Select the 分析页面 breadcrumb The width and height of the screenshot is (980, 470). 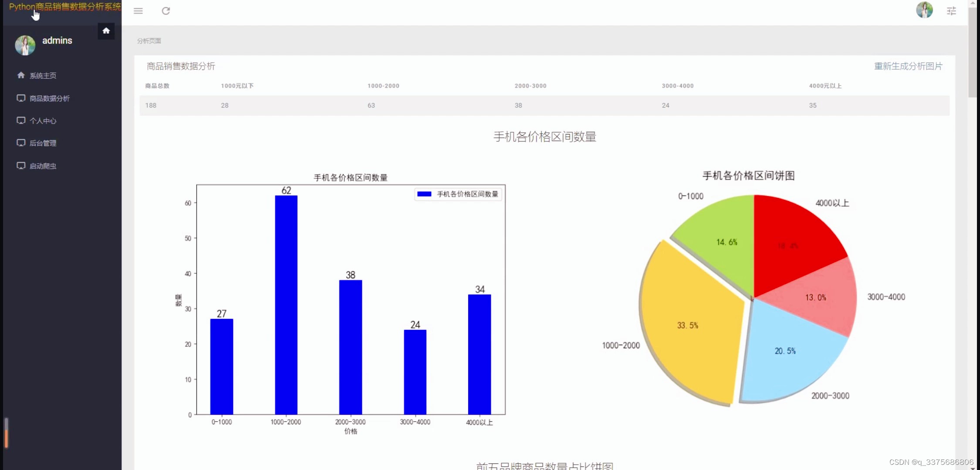point(149,40)
